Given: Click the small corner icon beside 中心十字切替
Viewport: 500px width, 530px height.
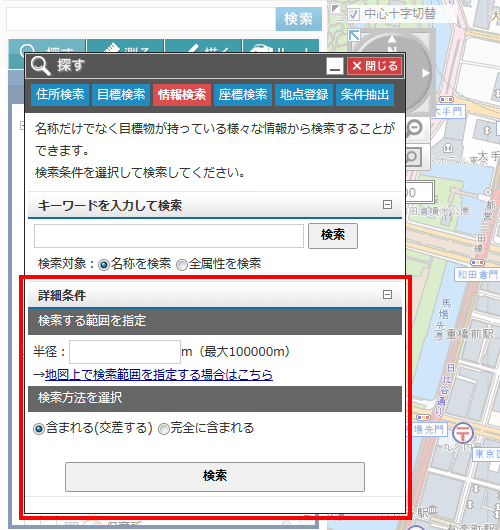Looking at the screenshot, I should pyautogui.click(x=335, y=8).
